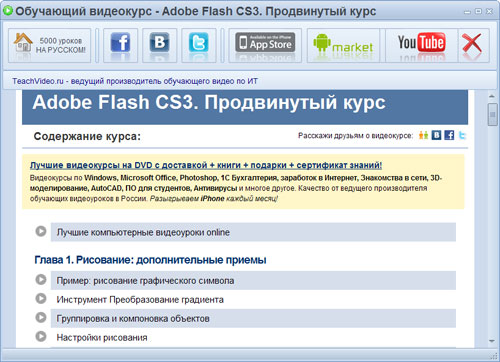Screen dimensions: 500x362
Task: Share via small Facebook icon near course heading
Action: tap(449, 135)
